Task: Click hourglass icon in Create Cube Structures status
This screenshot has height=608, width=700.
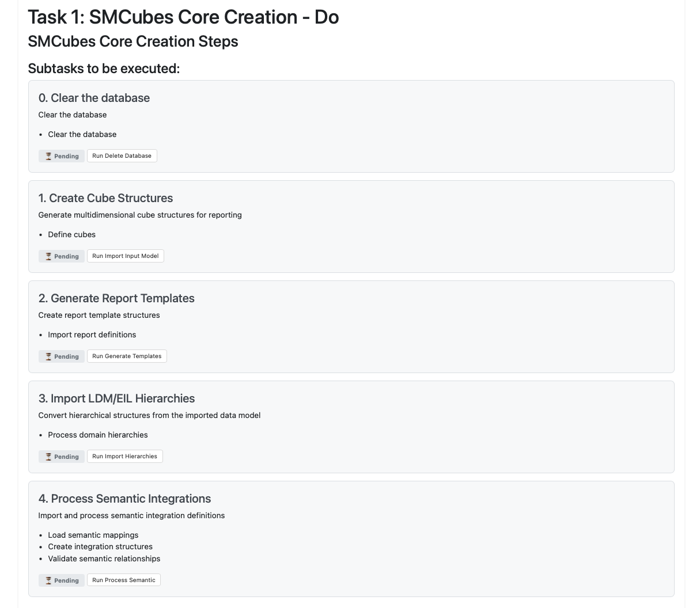Action: [48, 256]
